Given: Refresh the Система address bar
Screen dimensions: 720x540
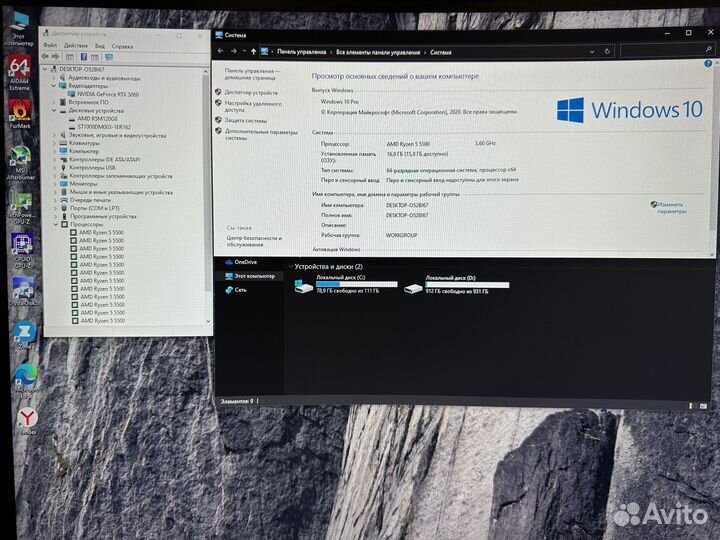Looking at the screenshot, I should (x=608, y=51).
